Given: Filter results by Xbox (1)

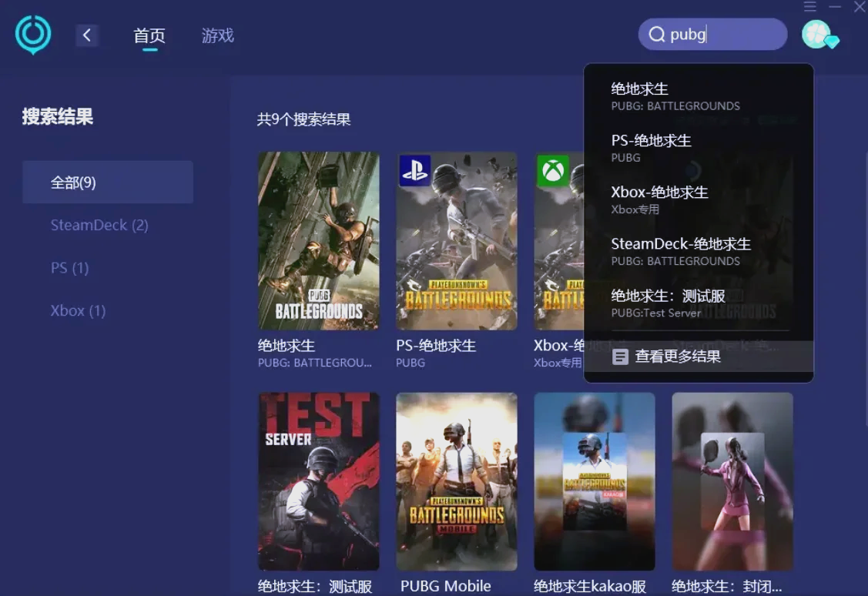Looking at the screenshot, I should coord(78,310).
